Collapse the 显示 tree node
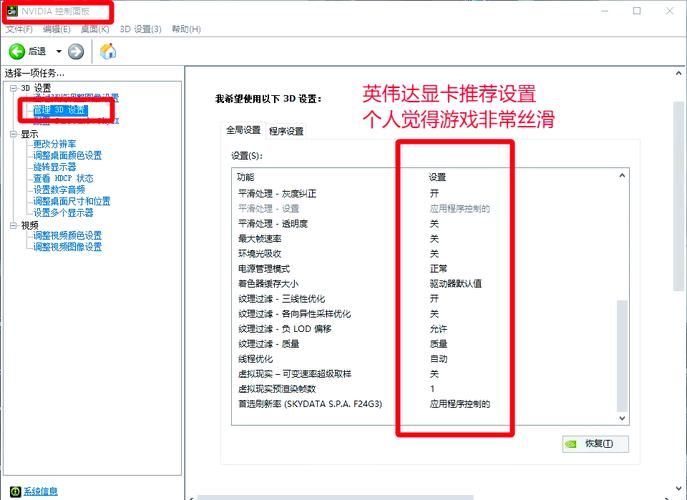This screenshot has width=687, height=500. 14,134
